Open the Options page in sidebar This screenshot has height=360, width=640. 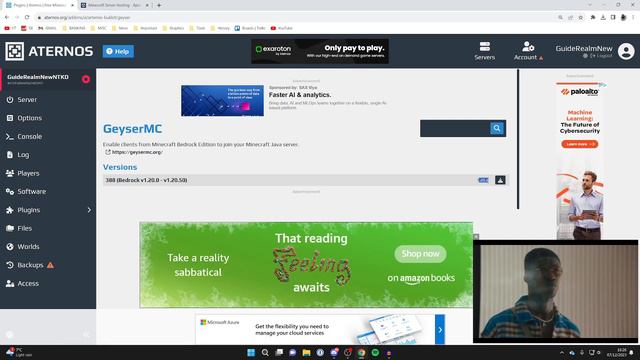click(29, 118)
